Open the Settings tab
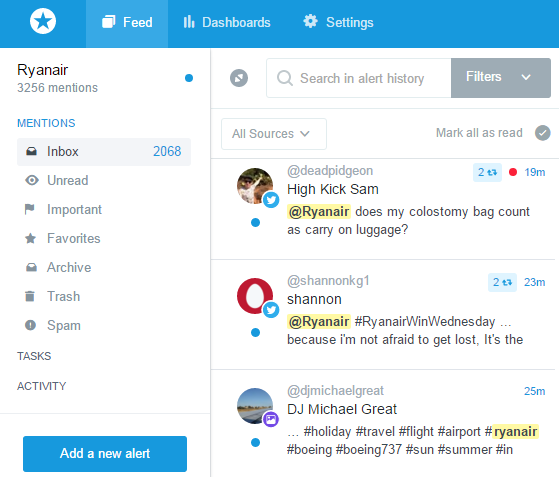The image size is (559, 477). pyautogui.click(x=338, y=22)
